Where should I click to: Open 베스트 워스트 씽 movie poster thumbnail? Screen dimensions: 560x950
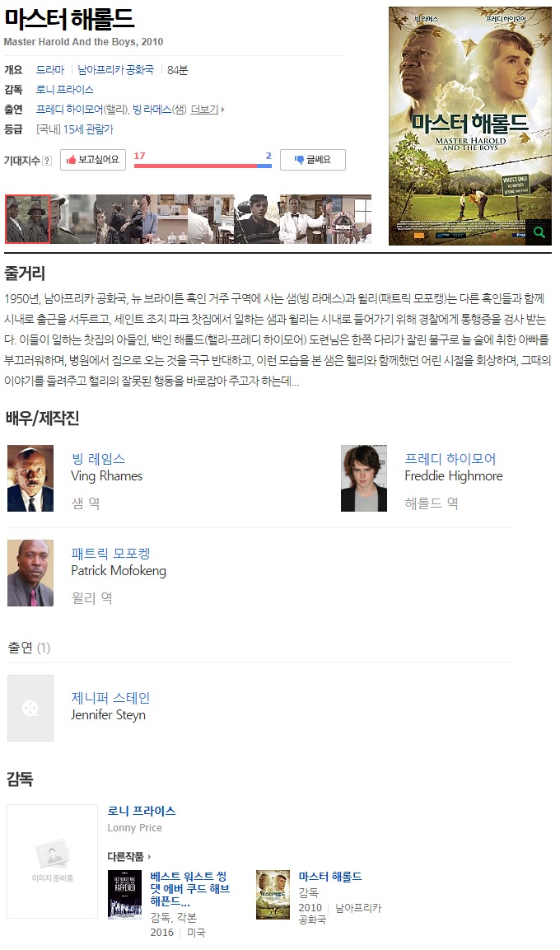pyautogui.click(x=124, y=894)
